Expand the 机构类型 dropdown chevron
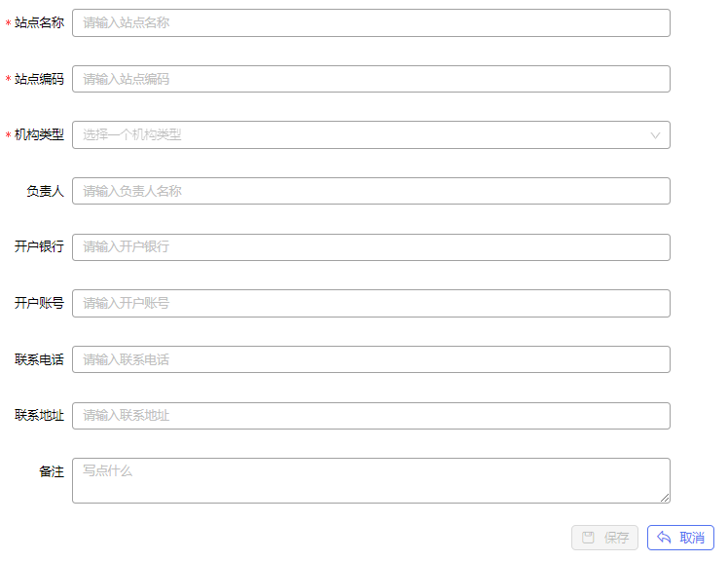This screenshot has width=728, height=561. tap(655, 135)
